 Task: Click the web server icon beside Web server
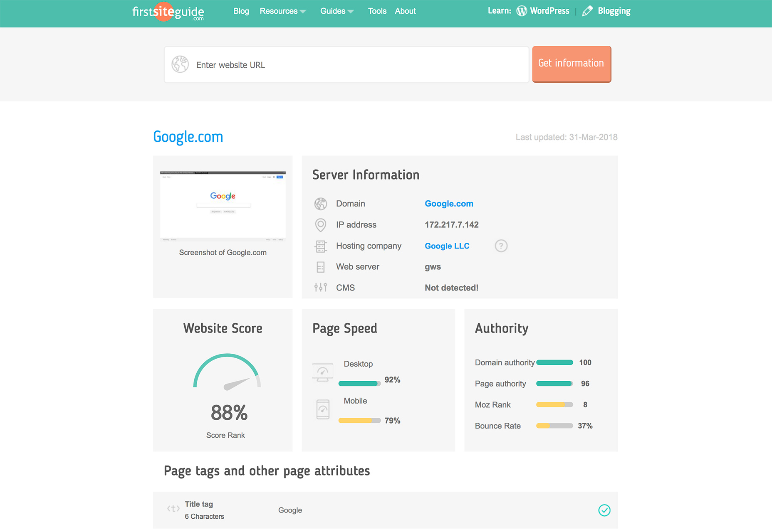point(320,267)
